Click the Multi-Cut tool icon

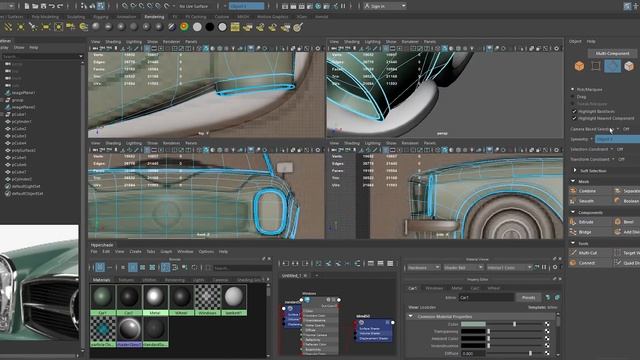(x=573, y=253)
